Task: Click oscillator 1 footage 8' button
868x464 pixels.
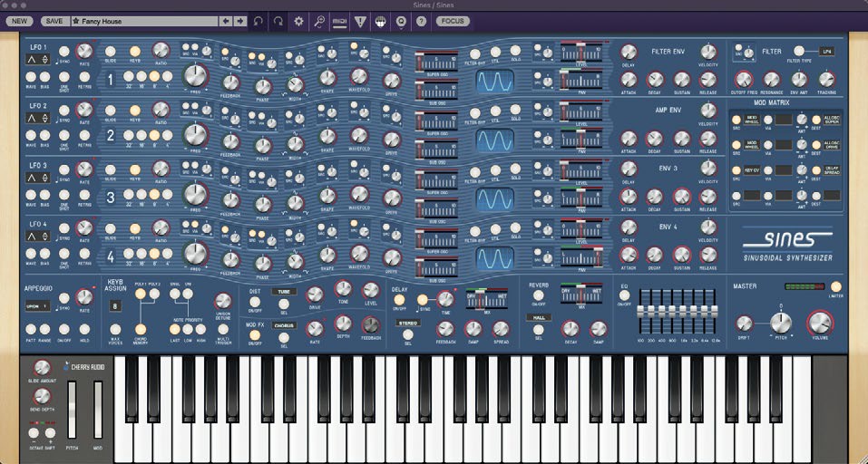Action: click(154, 76)
